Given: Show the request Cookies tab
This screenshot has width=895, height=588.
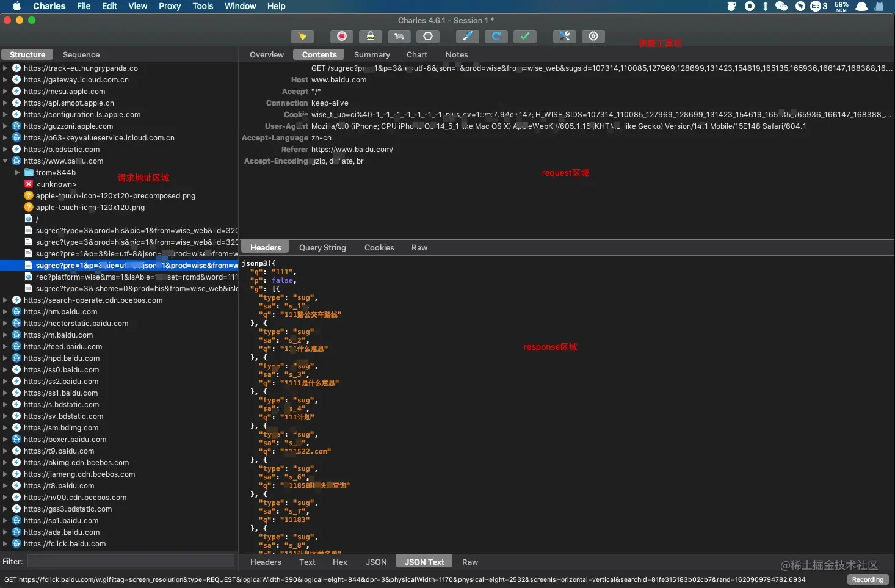Looking at the screenshot, I should (x=379, y=247).
